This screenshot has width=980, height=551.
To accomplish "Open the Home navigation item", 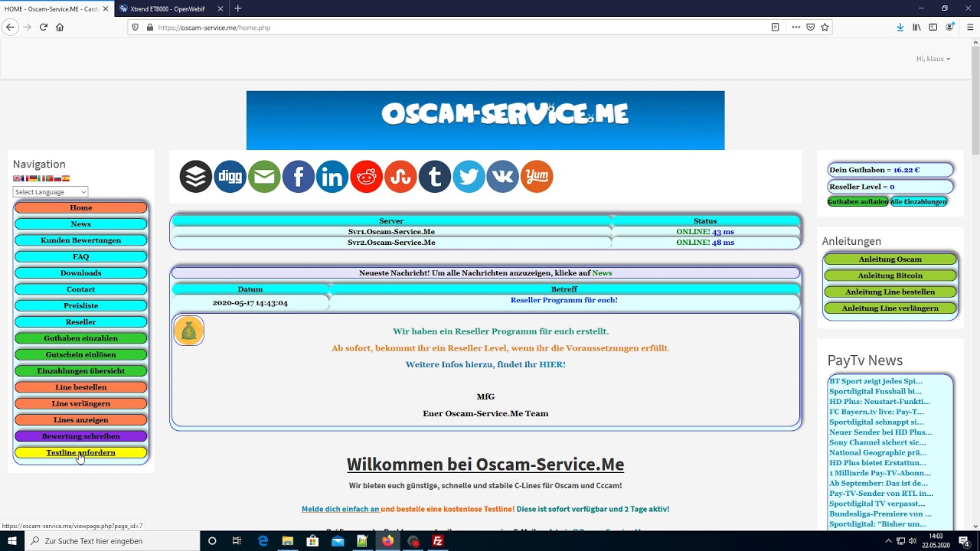I will click(81, 207).
